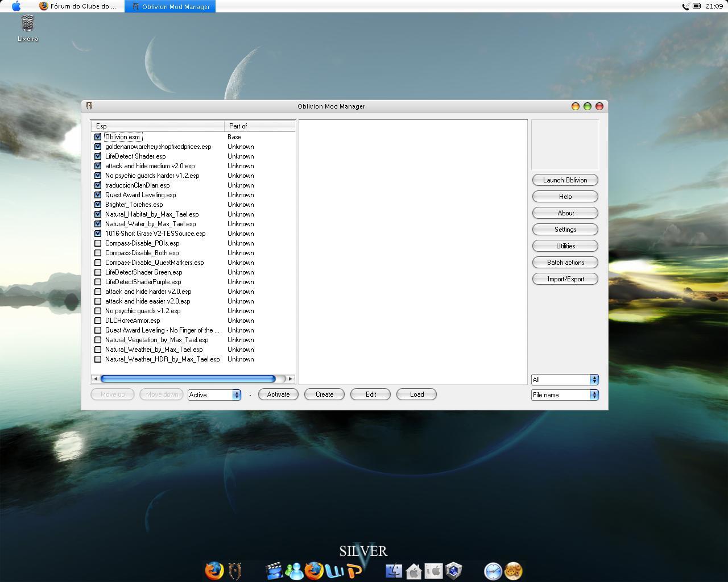Uncheck Oblivion.esm checkbox

coord(98,137)
